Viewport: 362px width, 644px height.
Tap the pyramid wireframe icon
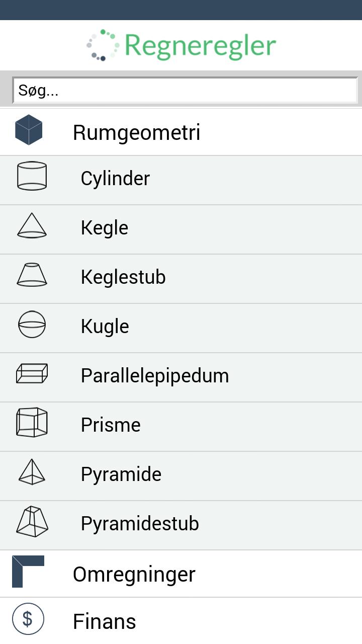pos(32,472)
